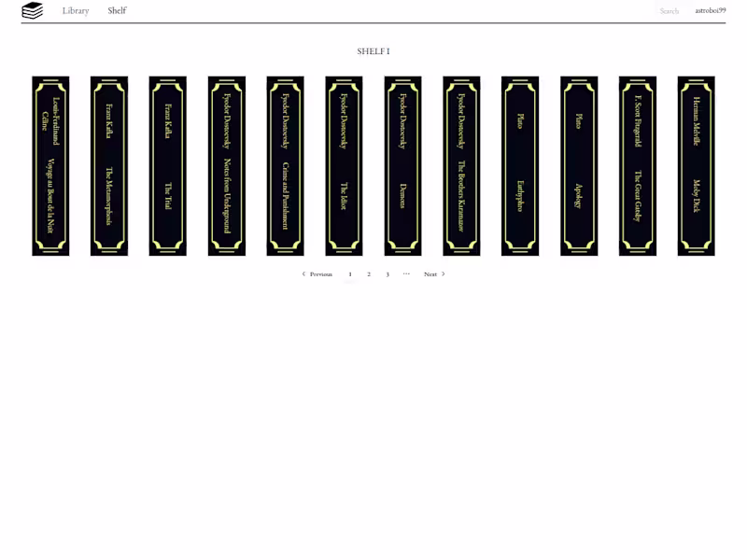Open Demons by Dostoevsky
This screenshot has width=747, height=560.
403,166
